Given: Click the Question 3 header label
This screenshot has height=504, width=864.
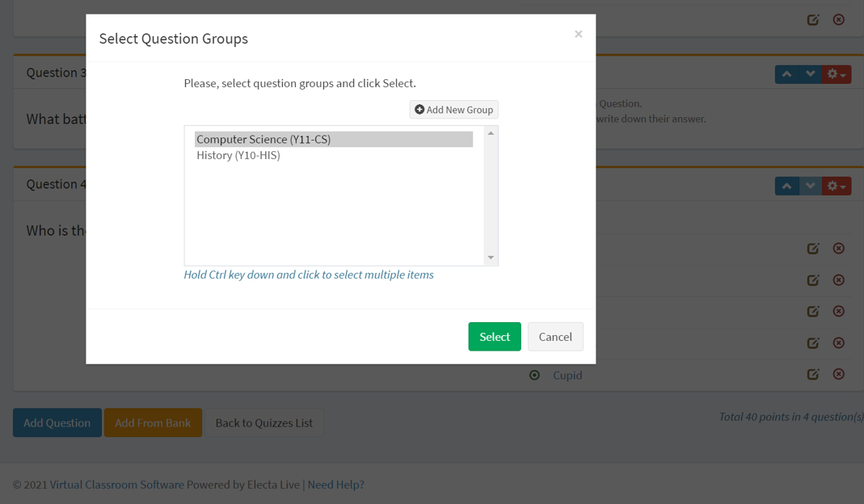Looking at the screenshot, I should tap(57, 73).
